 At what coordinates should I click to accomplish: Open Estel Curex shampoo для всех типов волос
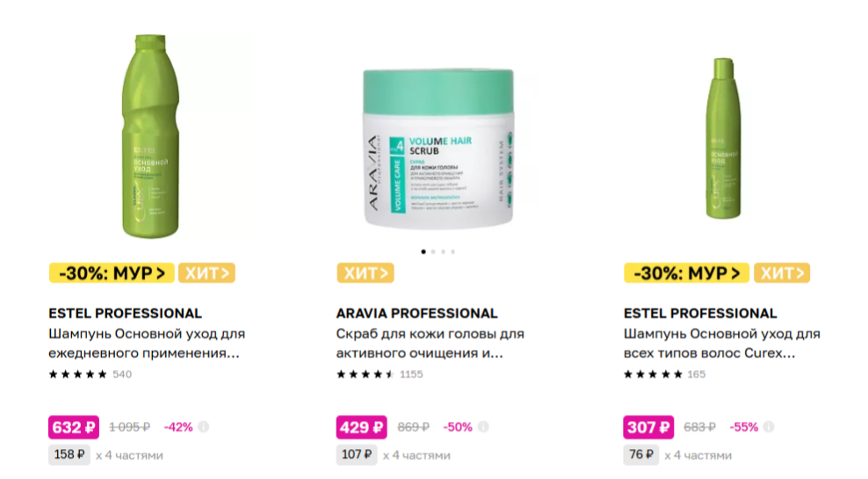click(x=722, y=344)
